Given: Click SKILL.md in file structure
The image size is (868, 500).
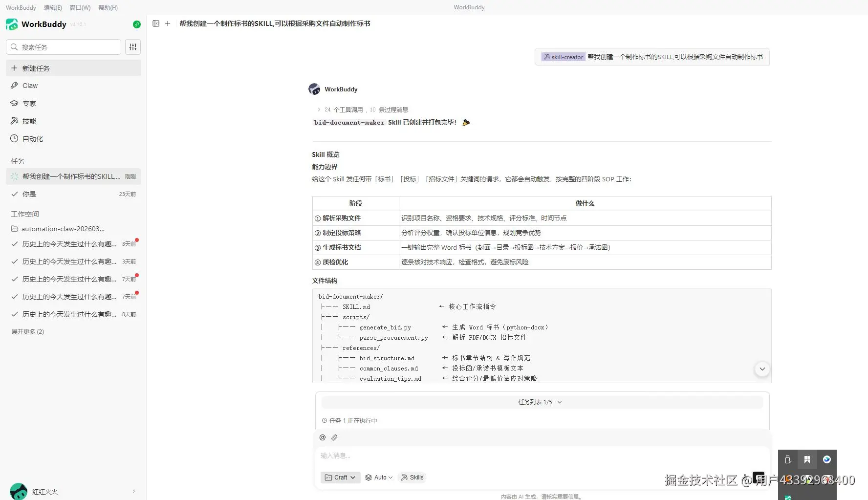Looking at the screenshot, I should pyautogui.click(x=356, y=307).
